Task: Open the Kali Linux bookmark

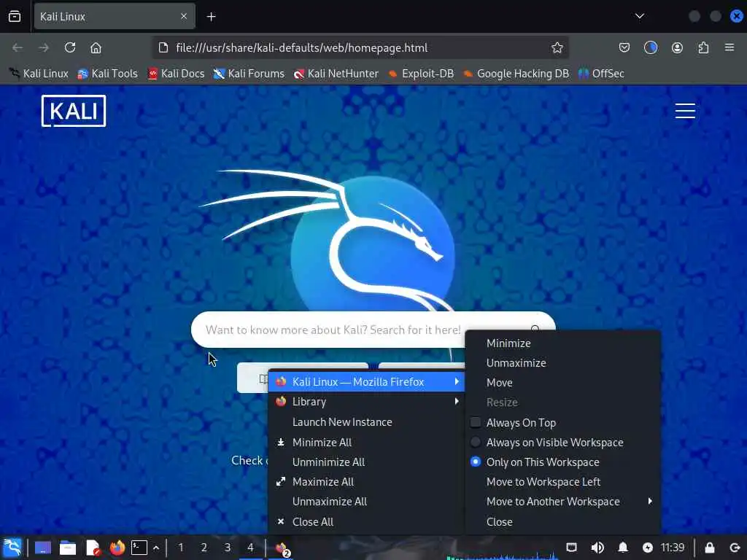Action: [x=39, y=74]
